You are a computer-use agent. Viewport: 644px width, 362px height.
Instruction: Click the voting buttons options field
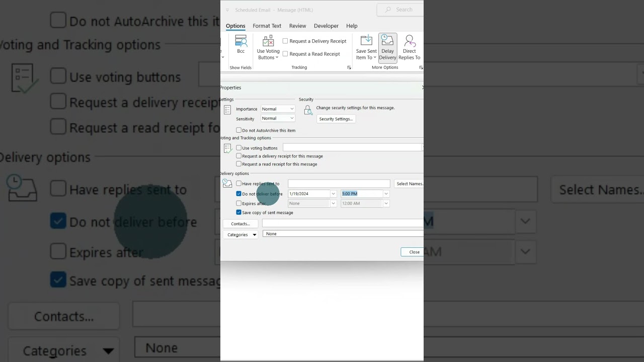click(x=353, y=147)
